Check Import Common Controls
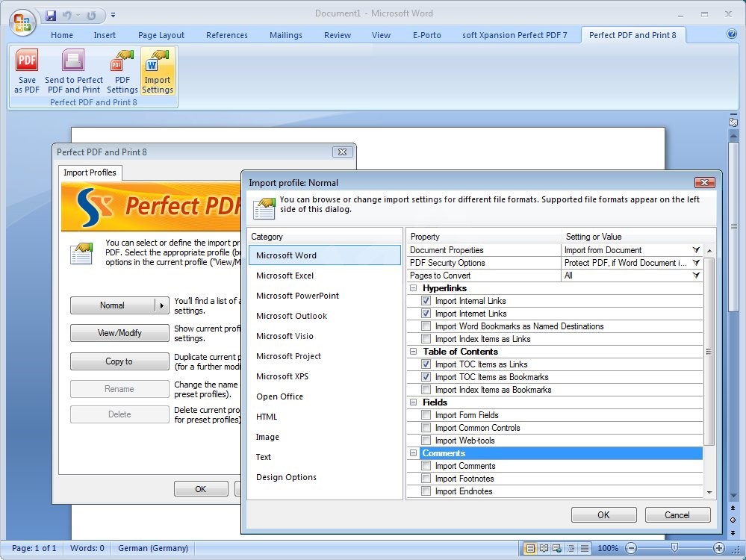The height and width of the screenshot is (560, 746). [426, 428]
